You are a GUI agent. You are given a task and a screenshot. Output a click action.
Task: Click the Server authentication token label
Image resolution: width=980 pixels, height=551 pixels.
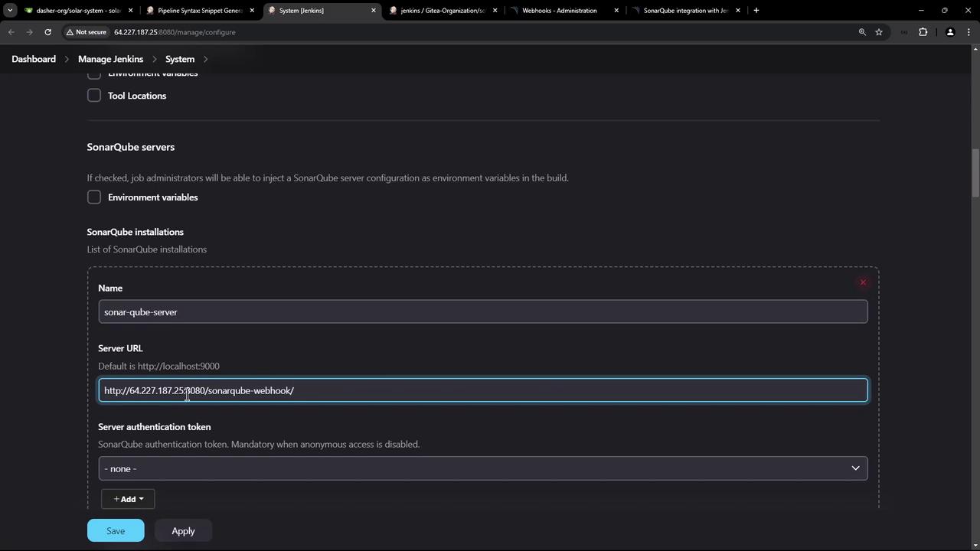click(x=155, y=427)
